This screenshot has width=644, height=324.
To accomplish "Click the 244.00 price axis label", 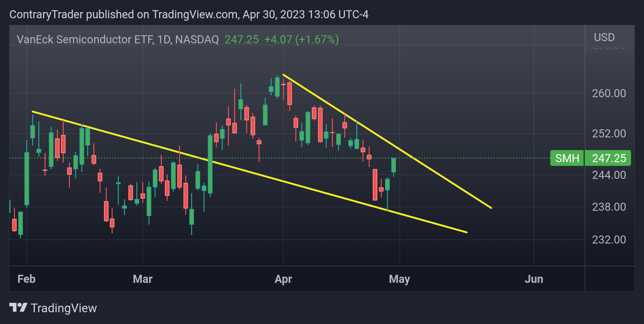I will click(609, 175).
